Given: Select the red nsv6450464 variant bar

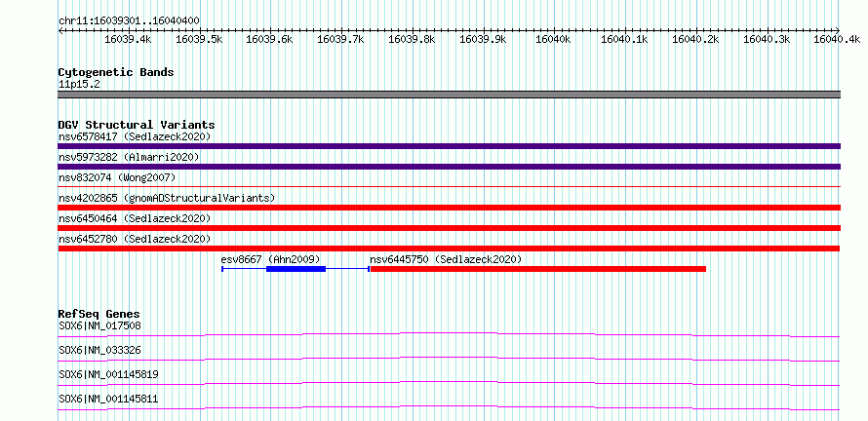Looking at the screenshot, I should coord(449,228).
